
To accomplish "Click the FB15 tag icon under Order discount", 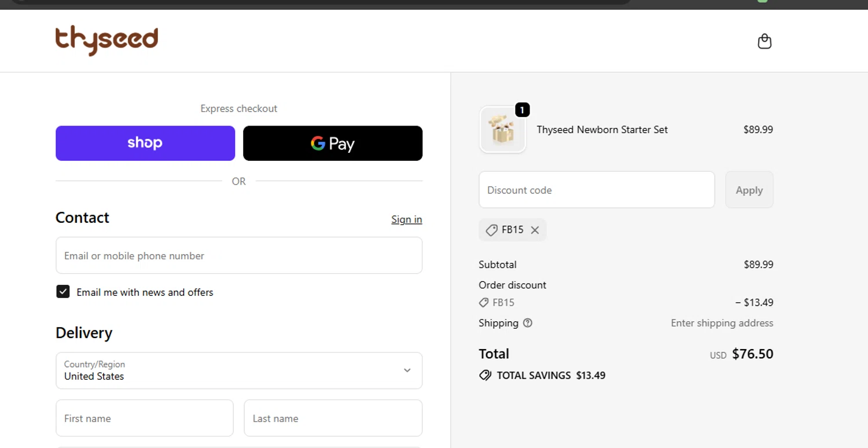I will (484, 302).
